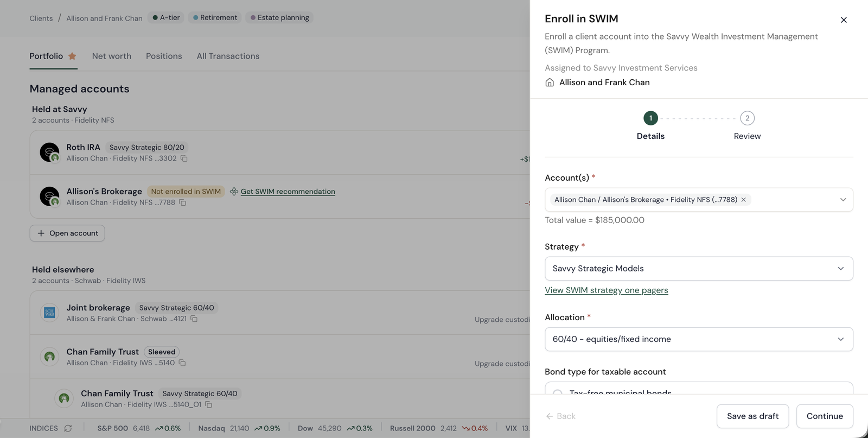Click Get SWIM recommendation link

(x=288, y=192)
